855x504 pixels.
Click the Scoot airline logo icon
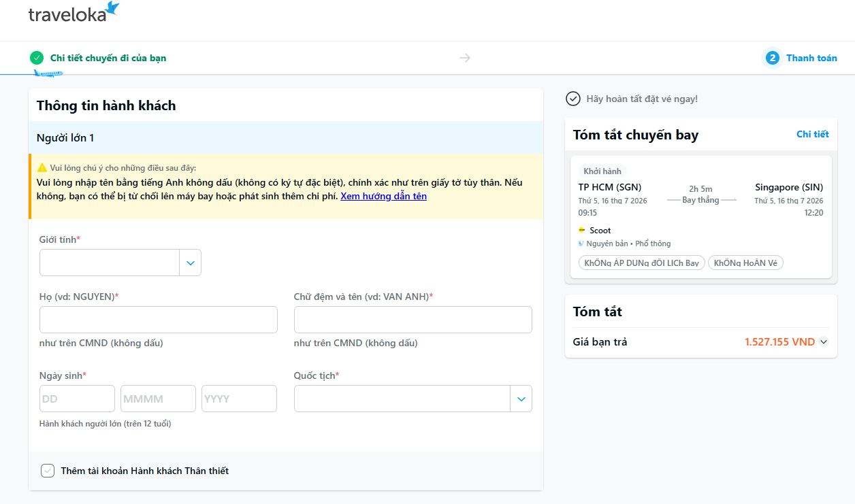[581, 230]
